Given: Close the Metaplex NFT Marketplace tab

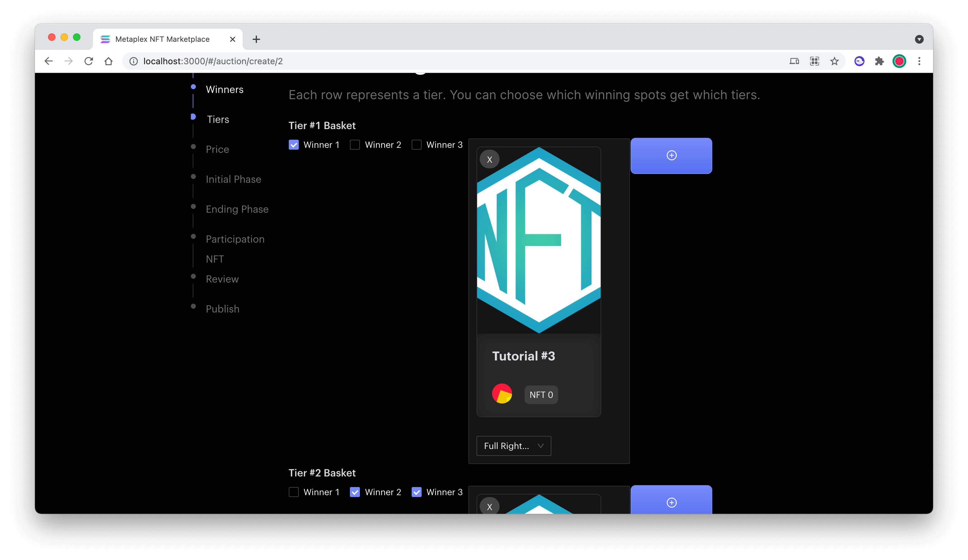Looking at the screenshot, I should tap(232, 39).
